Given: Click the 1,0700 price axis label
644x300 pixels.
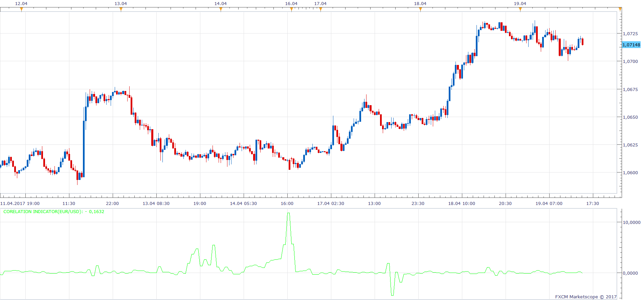Looking at the screenshot, I should point(630,61).
